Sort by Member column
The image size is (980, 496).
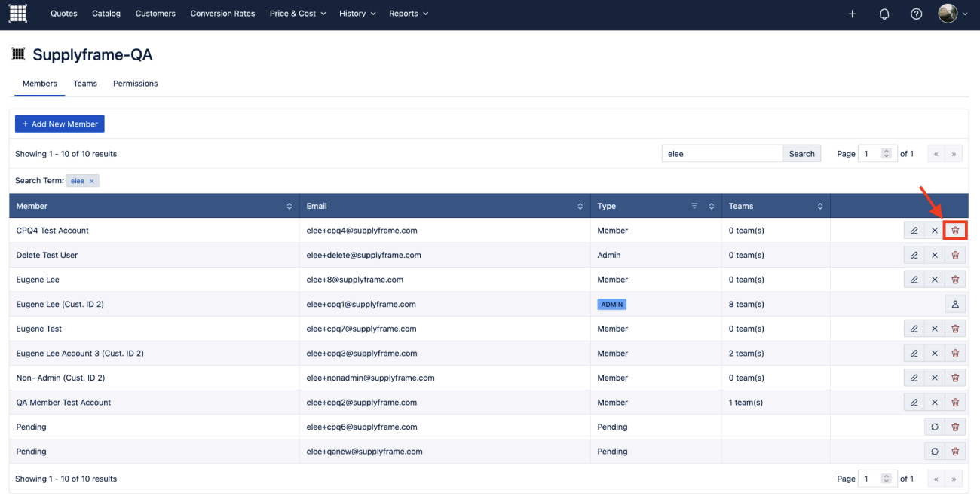[289, 206]
